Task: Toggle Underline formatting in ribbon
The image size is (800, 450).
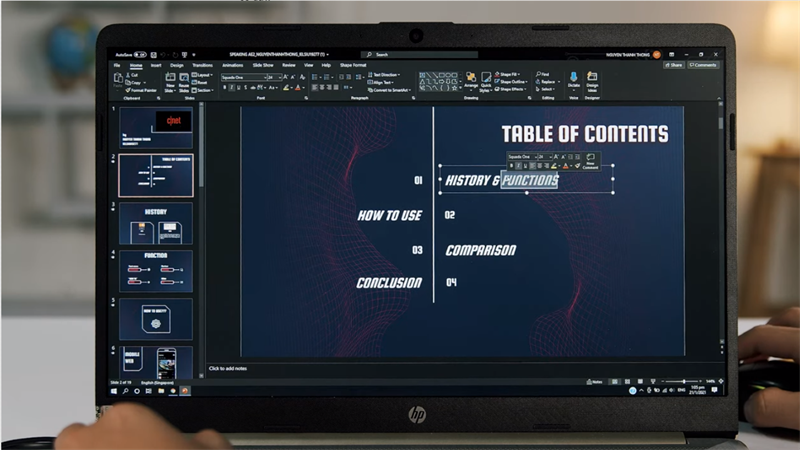Action: point(239,88)
